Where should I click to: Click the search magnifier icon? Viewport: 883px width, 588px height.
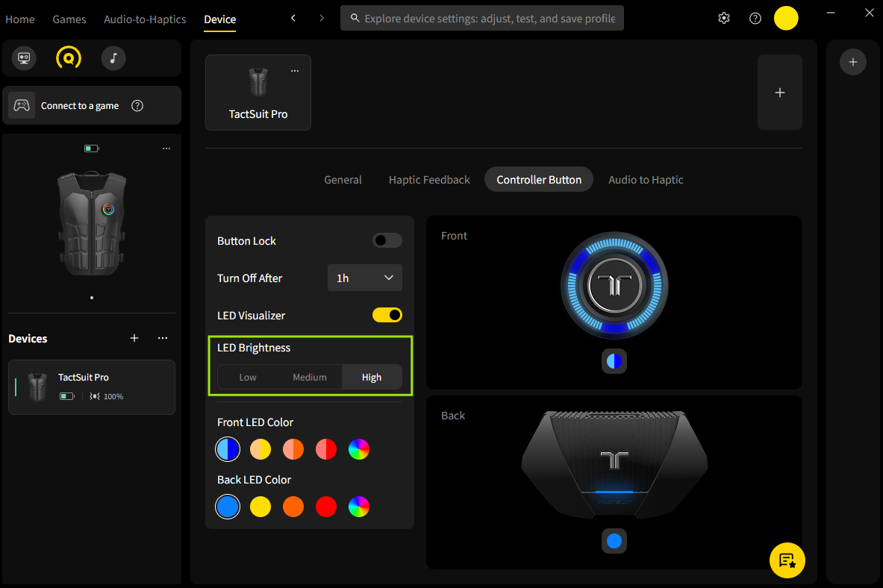point(355,18)
